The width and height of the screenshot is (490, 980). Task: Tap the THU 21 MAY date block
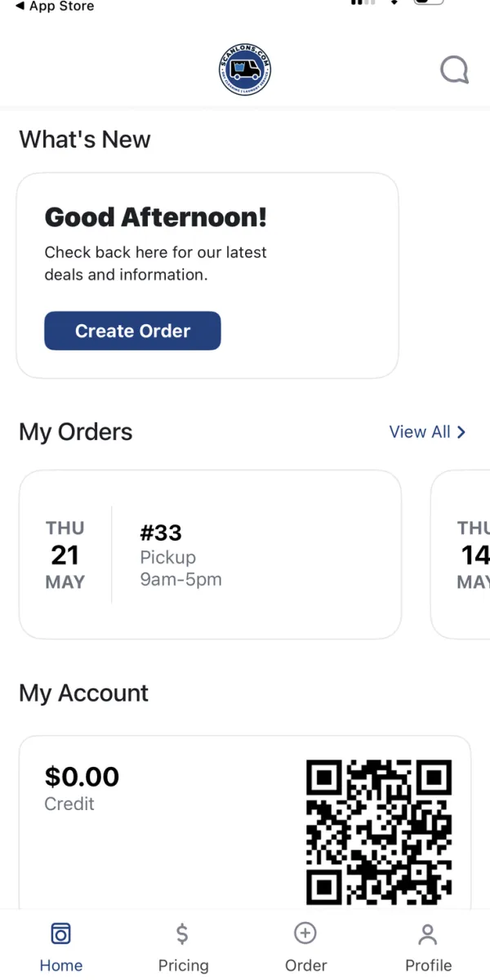tap(65, 555)
